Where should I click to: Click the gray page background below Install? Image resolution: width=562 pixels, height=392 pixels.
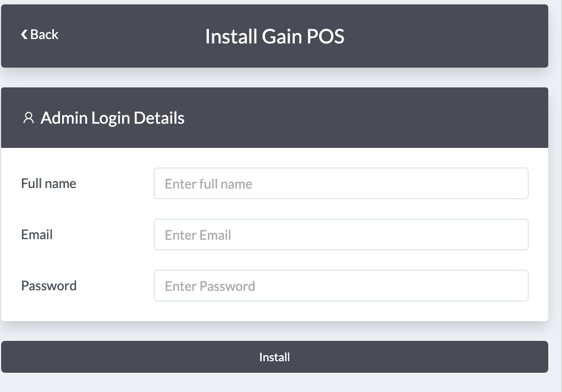coord(275,383)
